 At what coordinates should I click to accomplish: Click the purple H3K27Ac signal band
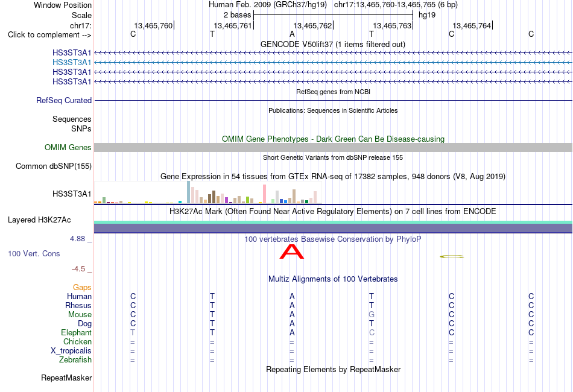pyautogui.click(x=333, y=229)
